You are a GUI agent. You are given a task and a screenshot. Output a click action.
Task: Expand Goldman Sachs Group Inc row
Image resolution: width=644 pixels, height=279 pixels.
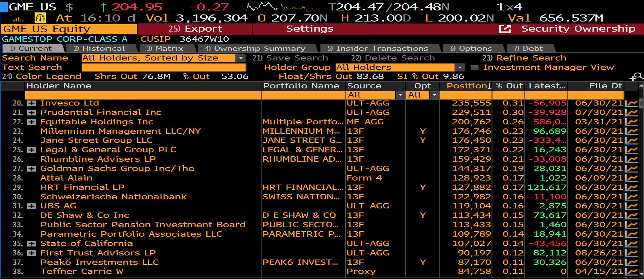pyautogui.click(x=32, y=169)
